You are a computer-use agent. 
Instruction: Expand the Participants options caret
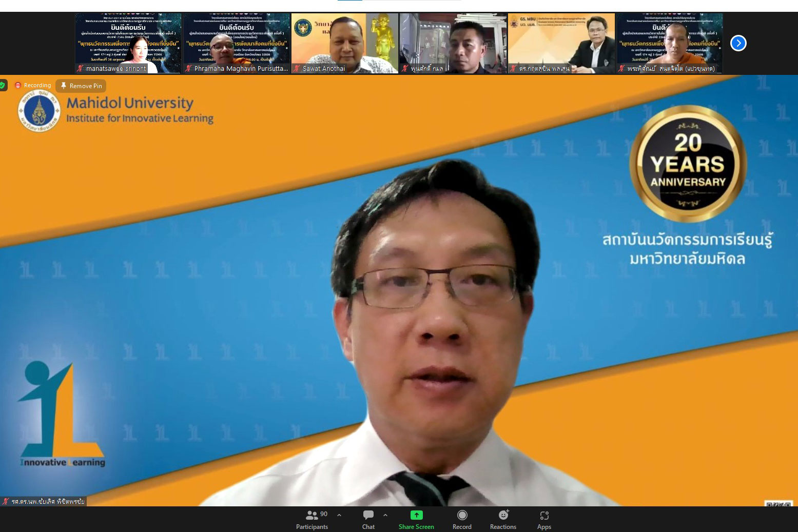point(339,515)
